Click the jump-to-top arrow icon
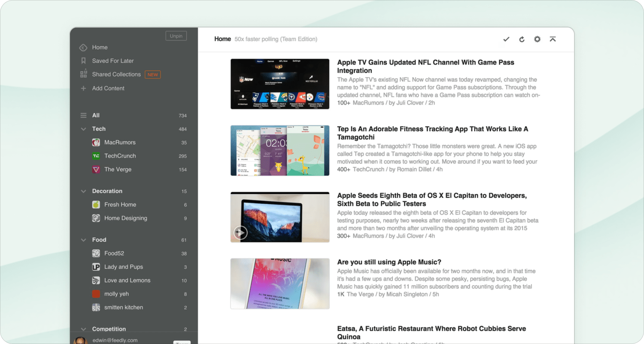The image size is (644, 344). [553, 39]
